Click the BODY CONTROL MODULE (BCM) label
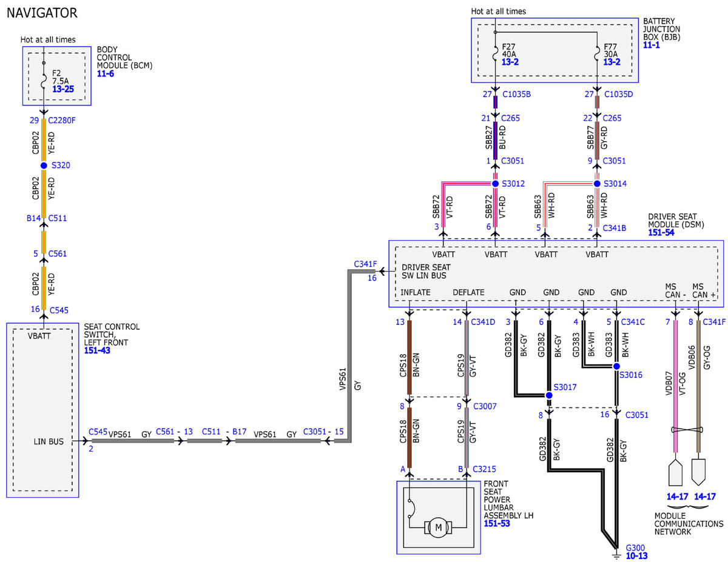The width and height of the screenshot is (728, 562). [124, 57]
